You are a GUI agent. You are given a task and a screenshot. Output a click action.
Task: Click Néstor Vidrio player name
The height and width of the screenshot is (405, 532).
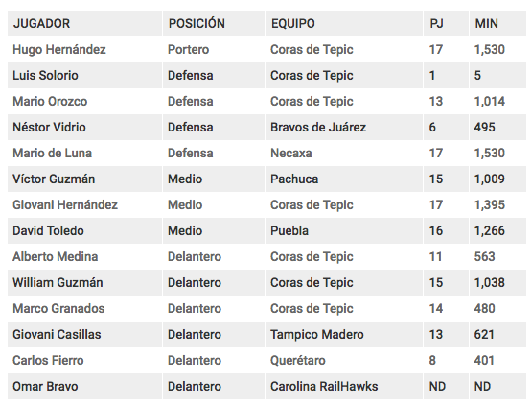(49, 127)
